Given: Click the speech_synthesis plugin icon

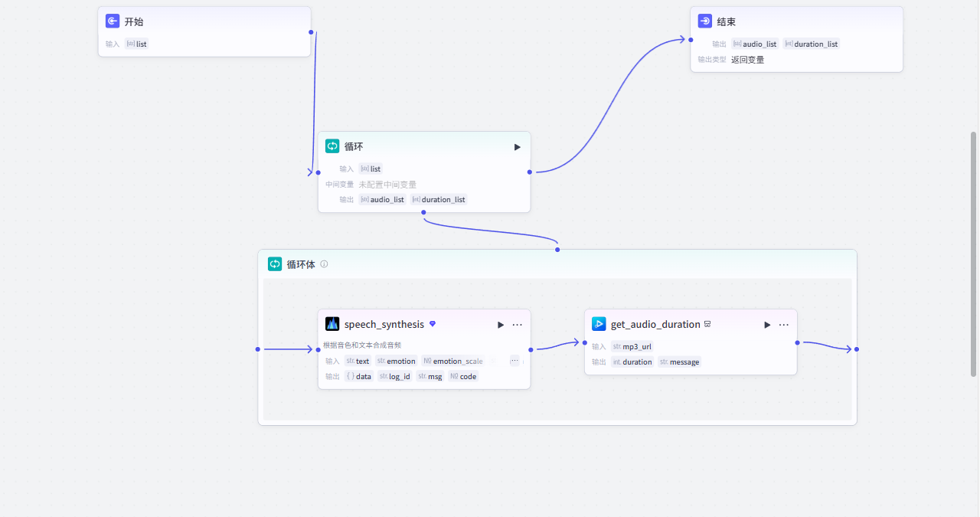Looking at the screenshot, I should tap(332, 324).
